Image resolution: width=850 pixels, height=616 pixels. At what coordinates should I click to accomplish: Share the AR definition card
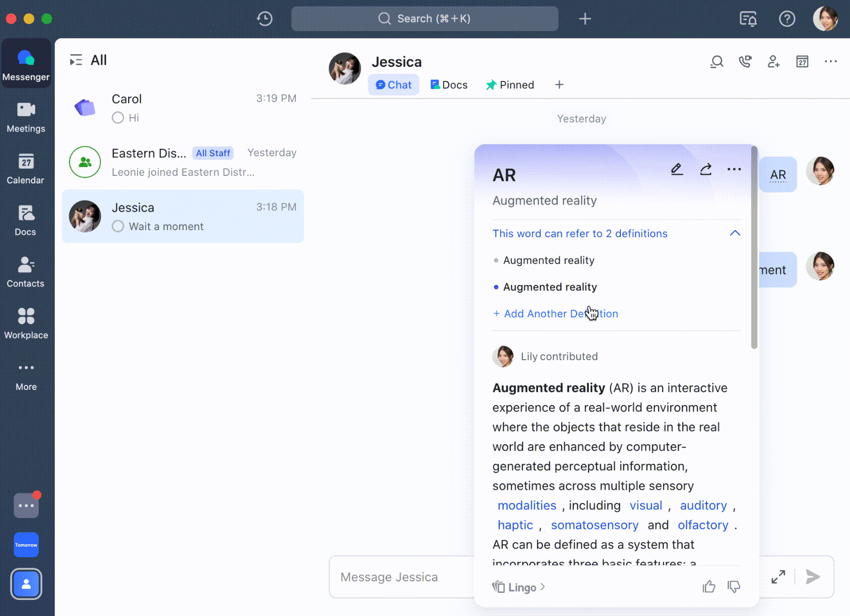click(x=706, y=169)
